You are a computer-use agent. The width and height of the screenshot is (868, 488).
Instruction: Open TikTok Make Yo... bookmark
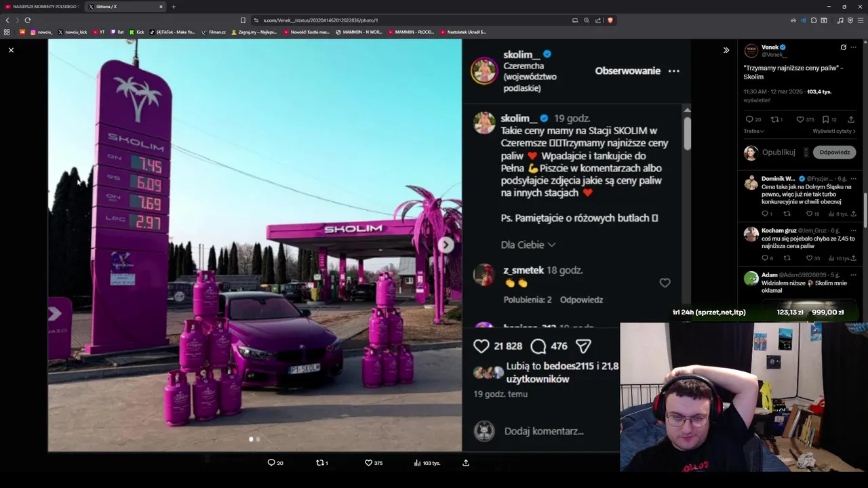pos(172,32)
